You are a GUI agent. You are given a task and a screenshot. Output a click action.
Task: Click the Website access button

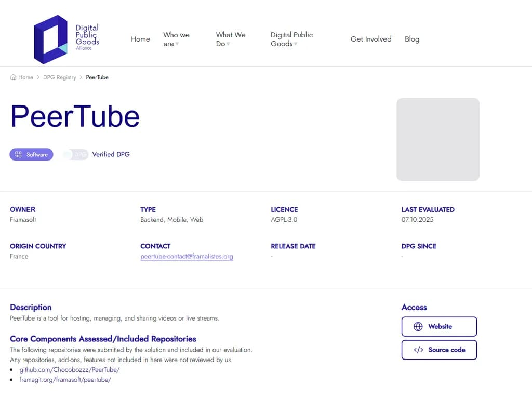point(439,326)
